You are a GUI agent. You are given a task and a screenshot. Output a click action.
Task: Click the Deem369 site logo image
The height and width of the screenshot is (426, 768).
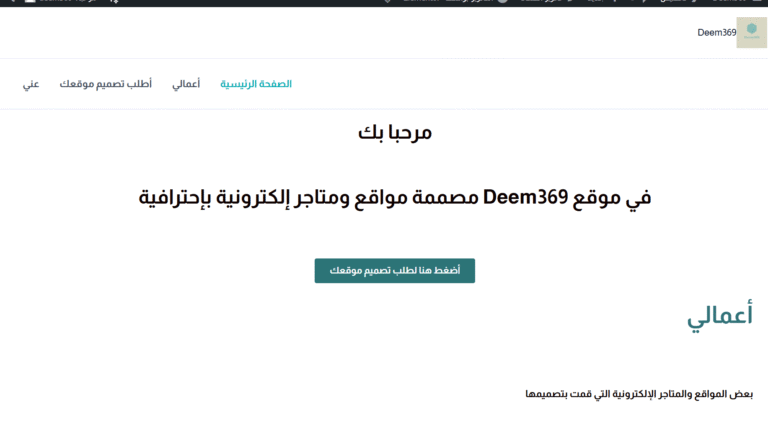click(x=751, y=32)
